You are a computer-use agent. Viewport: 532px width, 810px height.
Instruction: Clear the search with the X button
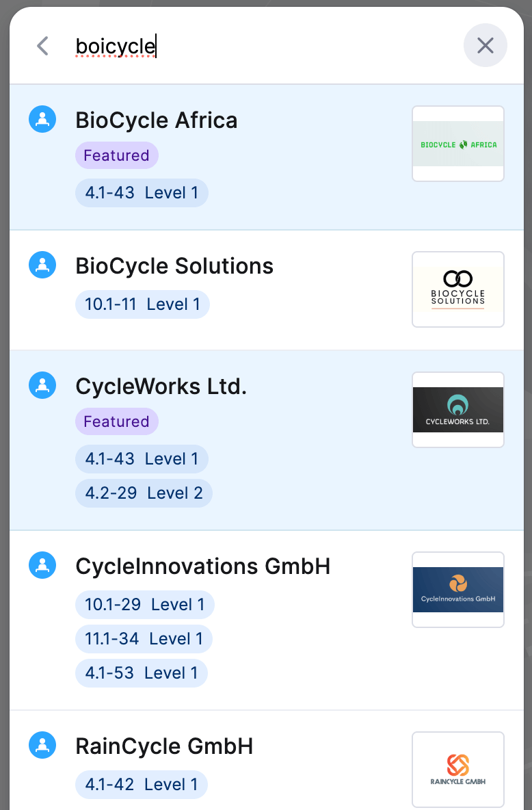[x=485, y=45]
